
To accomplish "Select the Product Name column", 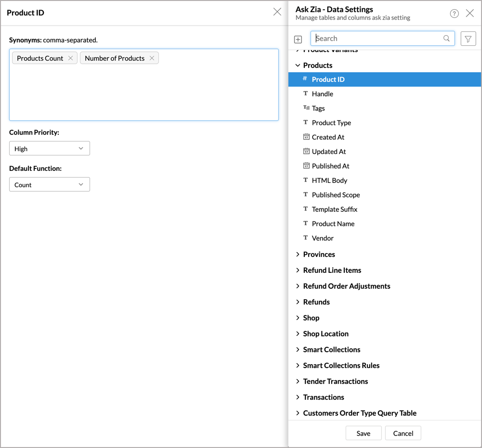I will click(333, 224).
